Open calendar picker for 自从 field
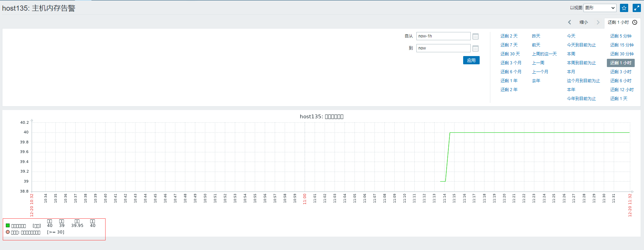 coord(476,36)
